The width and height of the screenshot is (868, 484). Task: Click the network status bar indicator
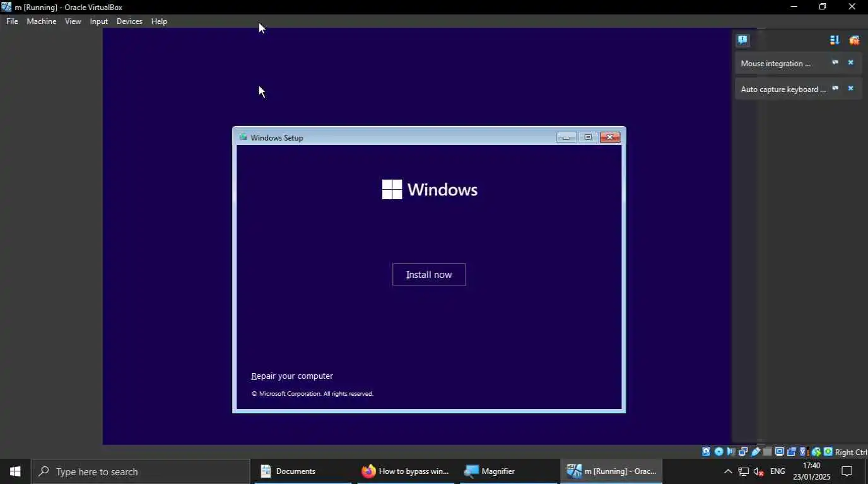coord(742,452)
